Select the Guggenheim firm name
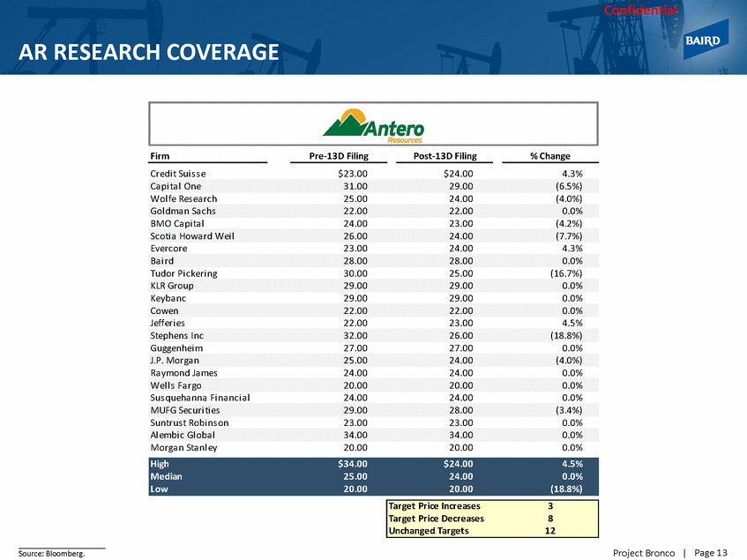Screen dimensions: 747x560 (176, 348)
